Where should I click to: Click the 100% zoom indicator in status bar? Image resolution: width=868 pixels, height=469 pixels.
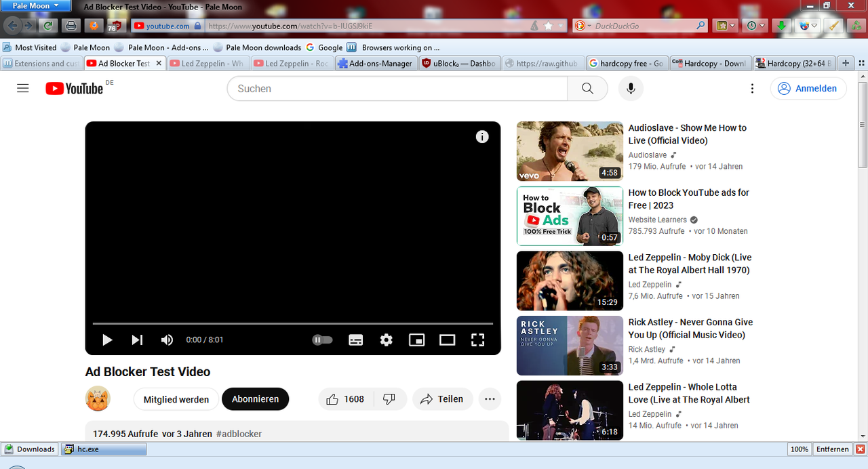pyautogui.click(x=800, y=449)
